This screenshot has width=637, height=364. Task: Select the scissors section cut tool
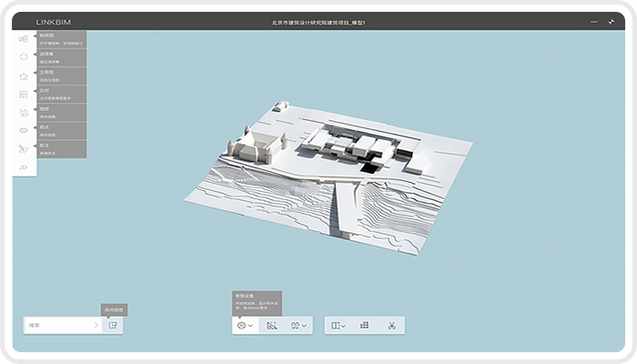390,325
